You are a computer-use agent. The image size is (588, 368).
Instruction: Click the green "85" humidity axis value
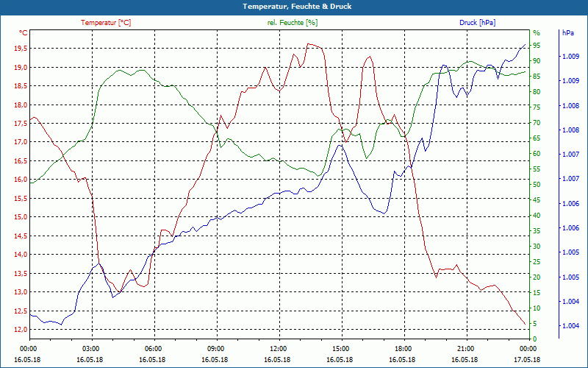(537, 77)
